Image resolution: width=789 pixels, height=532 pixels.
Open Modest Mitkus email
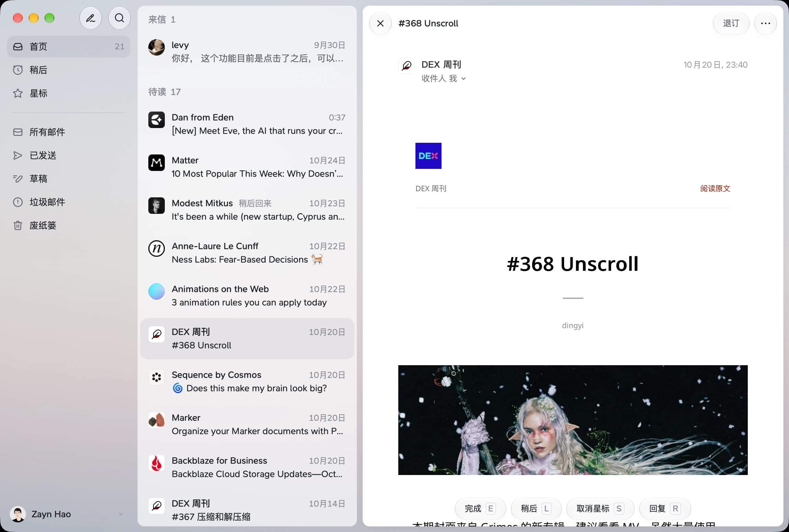(247, 210)
